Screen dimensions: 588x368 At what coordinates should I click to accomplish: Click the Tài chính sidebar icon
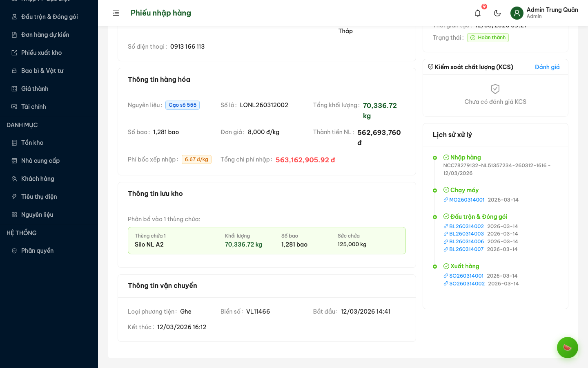[14, 107]
